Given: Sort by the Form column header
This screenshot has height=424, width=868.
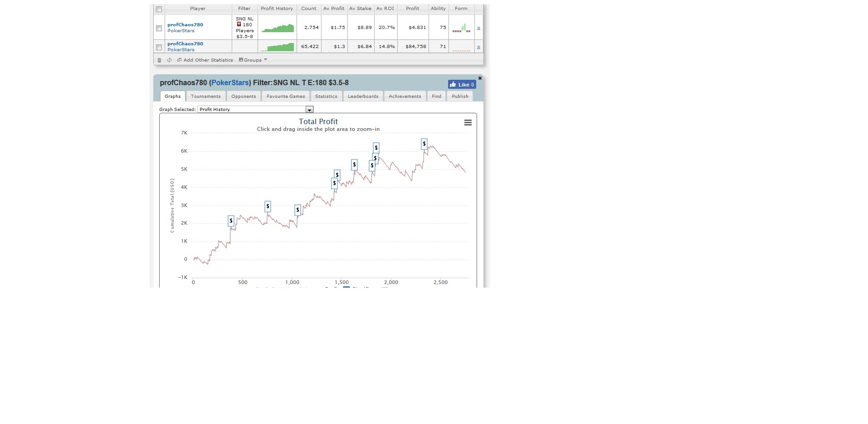Looking at the screenshot, I should pos(461,9).
